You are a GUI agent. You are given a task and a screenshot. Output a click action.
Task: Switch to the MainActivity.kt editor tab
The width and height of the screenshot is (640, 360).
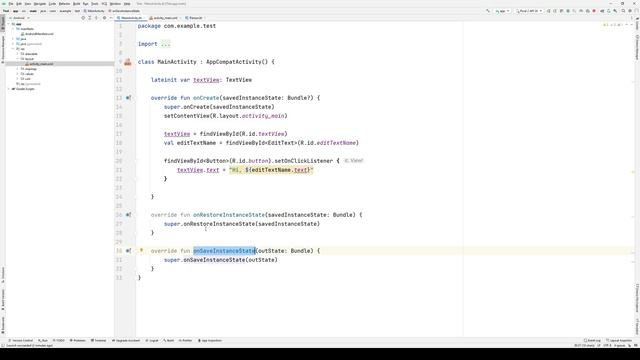tap(131, 18)
